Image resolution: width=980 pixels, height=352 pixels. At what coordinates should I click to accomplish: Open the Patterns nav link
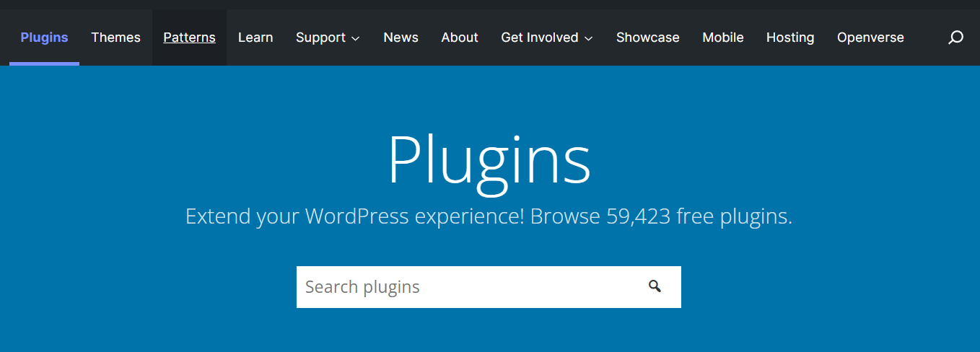[x=189, y=38]
